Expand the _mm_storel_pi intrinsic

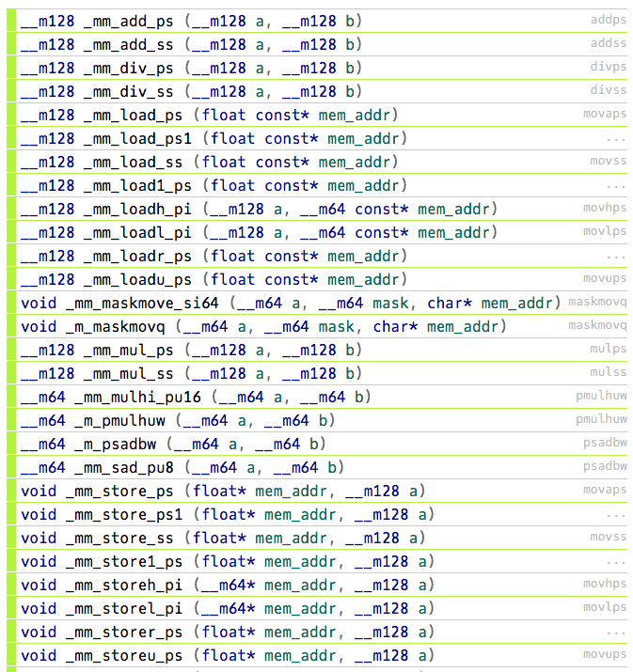click(317, 609)
